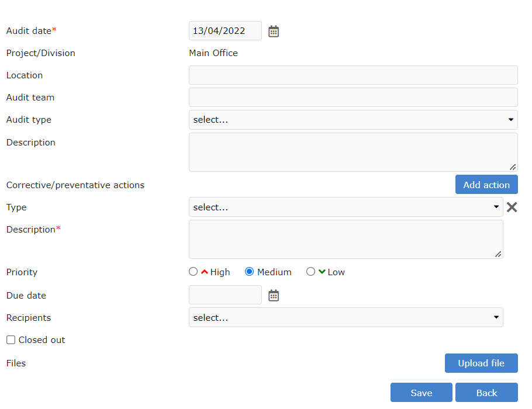This screenshot has height=409, width=532.
Task: Open calendar picker next to Audit date
Action: [x=274, y=32]
